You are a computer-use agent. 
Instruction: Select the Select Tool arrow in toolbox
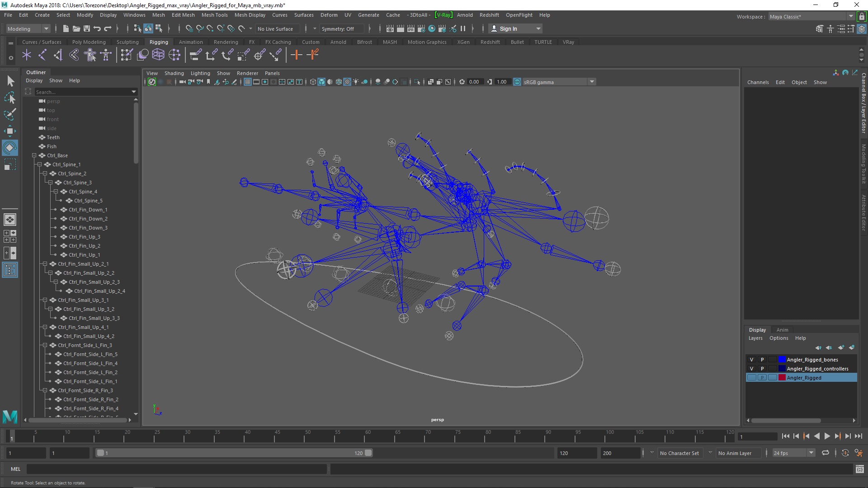(11, 81)
